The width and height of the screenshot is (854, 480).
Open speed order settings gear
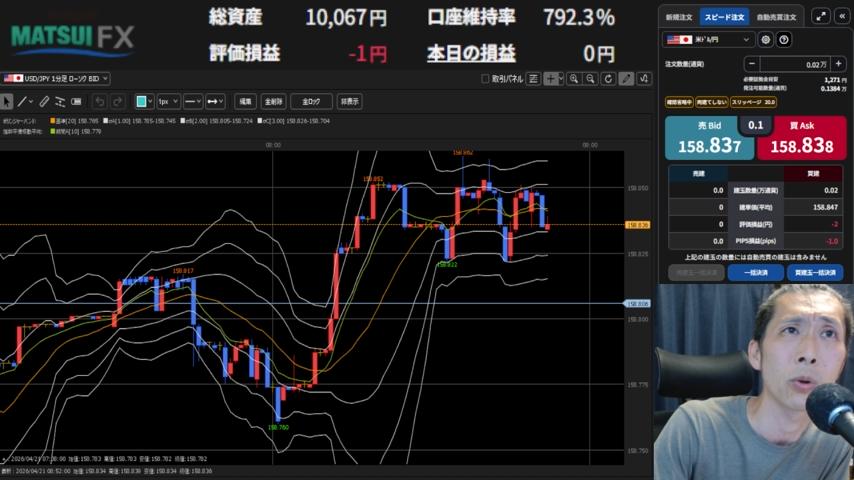tap(765, 39)
